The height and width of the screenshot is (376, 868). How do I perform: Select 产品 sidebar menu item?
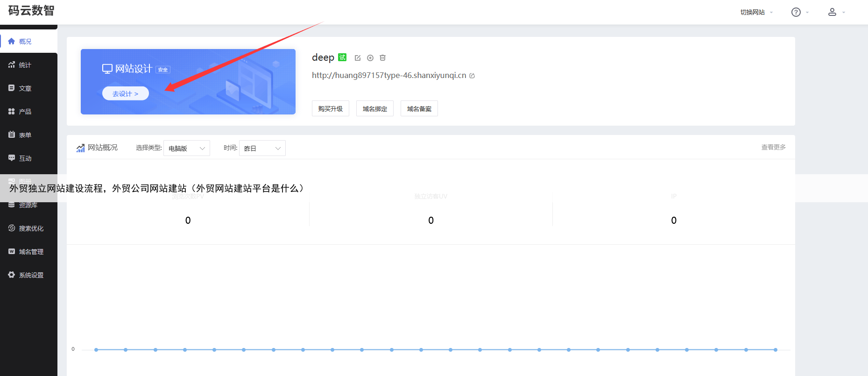(x=25, y=112)
